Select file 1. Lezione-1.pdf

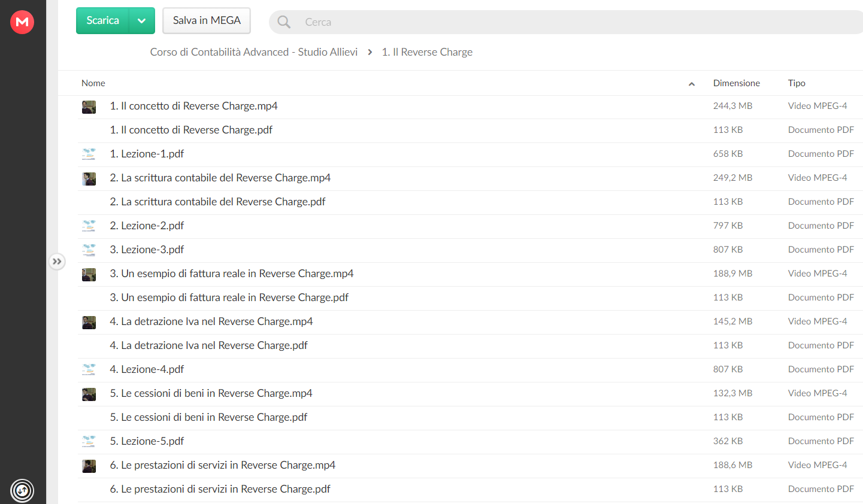tap(147, 154)
